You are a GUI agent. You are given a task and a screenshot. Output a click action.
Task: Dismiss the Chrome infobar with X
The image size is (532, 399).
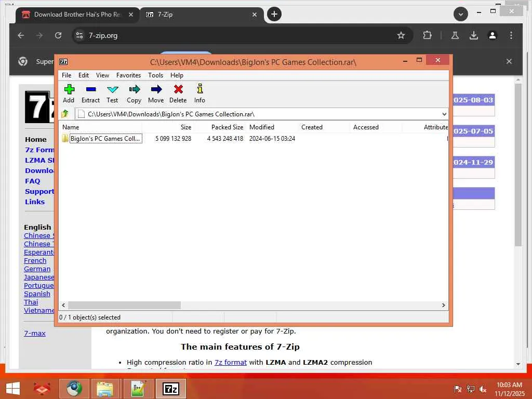pyautogui.click(x=509, y=61)
